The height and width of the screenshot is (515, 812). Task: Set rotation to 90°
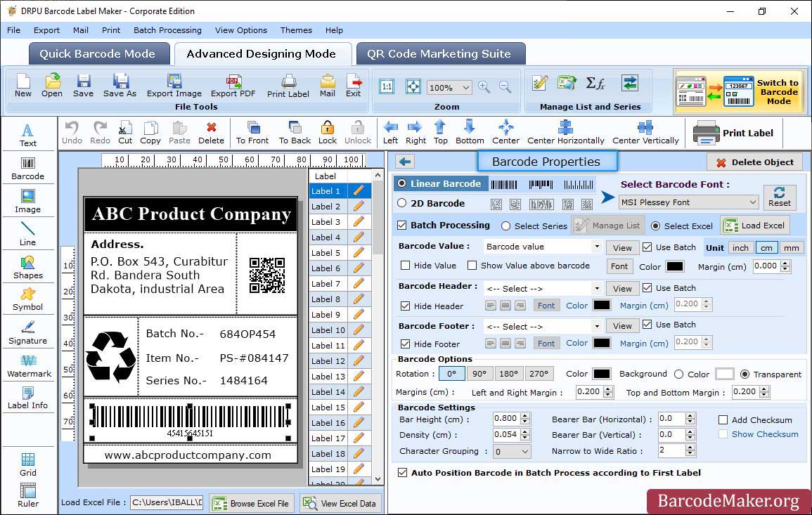pyautogui.click(x=479, y=374)
